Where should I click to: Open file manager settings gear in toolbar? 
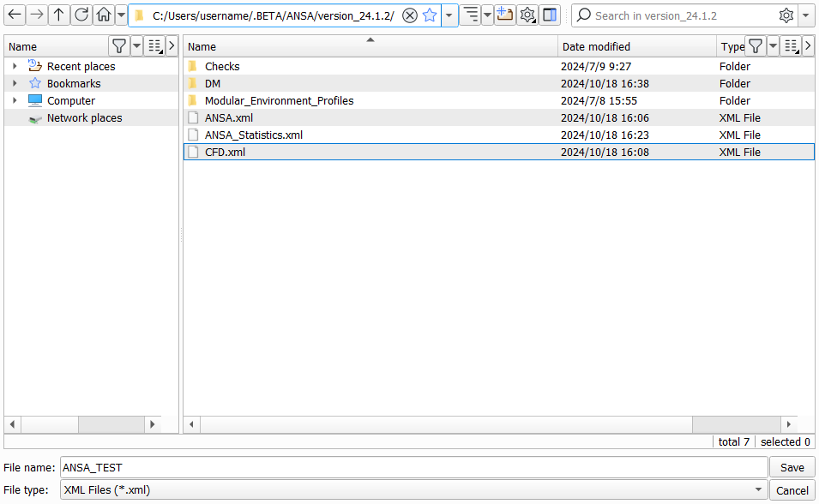(527, 15)
